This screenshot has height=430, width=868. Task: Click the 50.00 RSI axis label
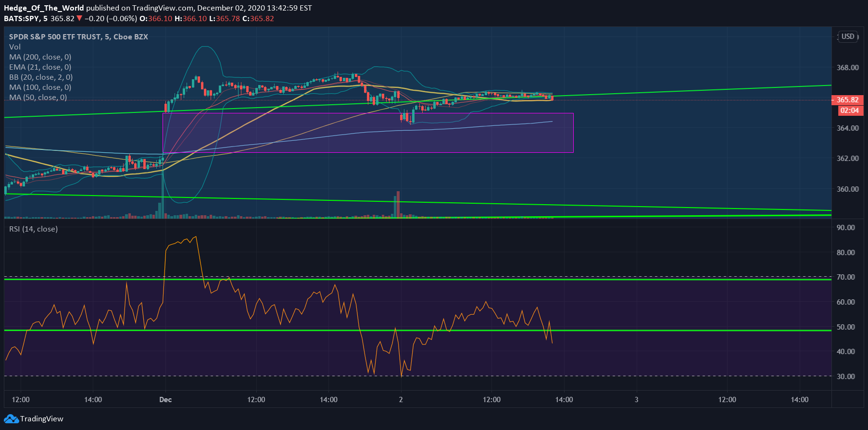coord(846,327)
